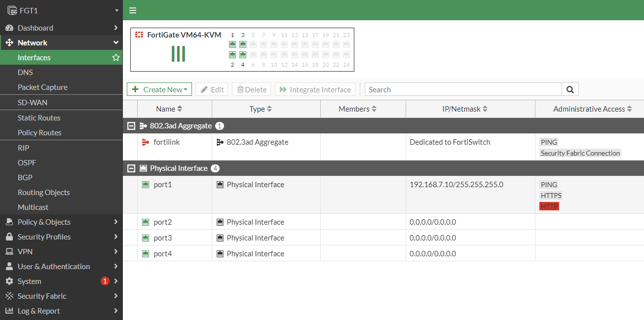The height and width of the screenshot is (320, 644).
Task: Click the User & Authentication person icon
Action: coord(9,266)
